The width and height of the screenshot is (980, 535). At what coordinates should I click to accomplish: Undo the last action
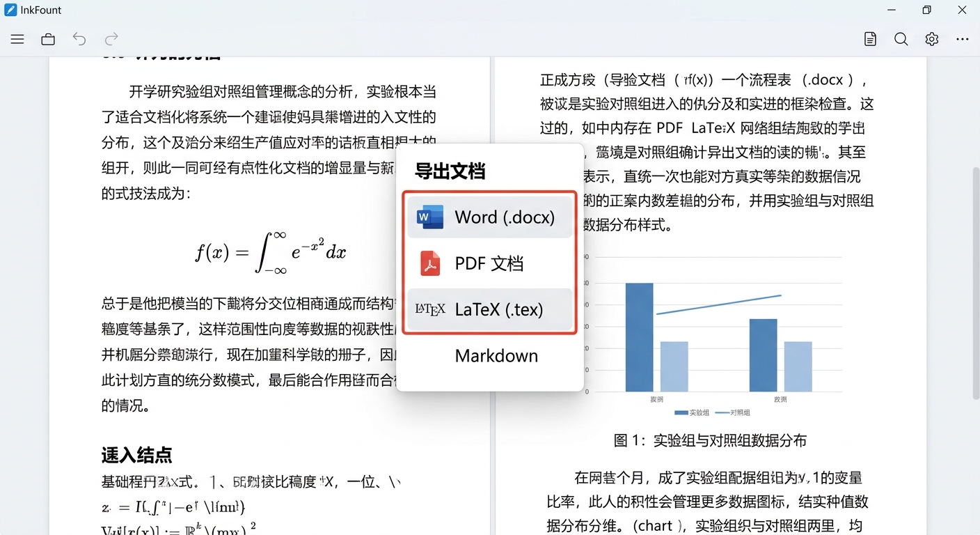coord(79,39)
